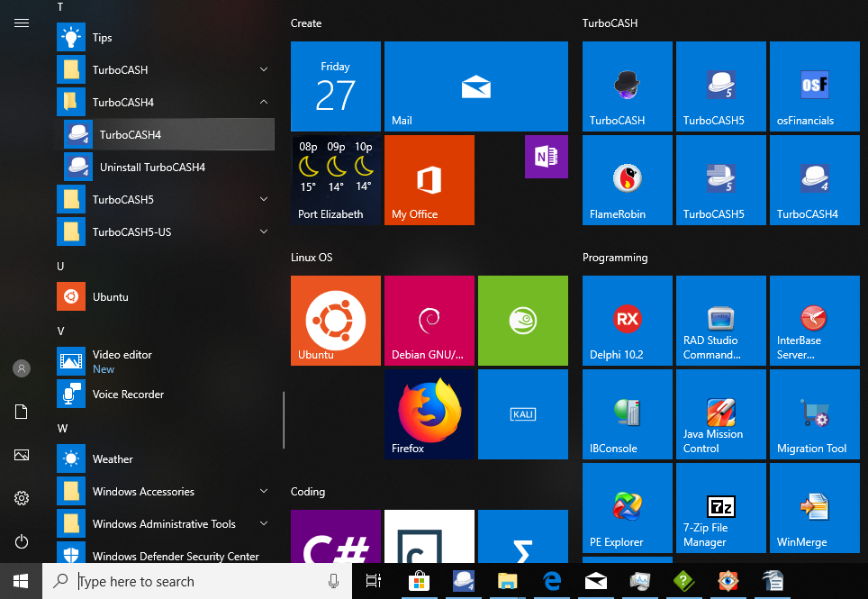Open Tips from the app list
Image resolution: width=868 pixels, height=599 pixels.
(165, 37)
